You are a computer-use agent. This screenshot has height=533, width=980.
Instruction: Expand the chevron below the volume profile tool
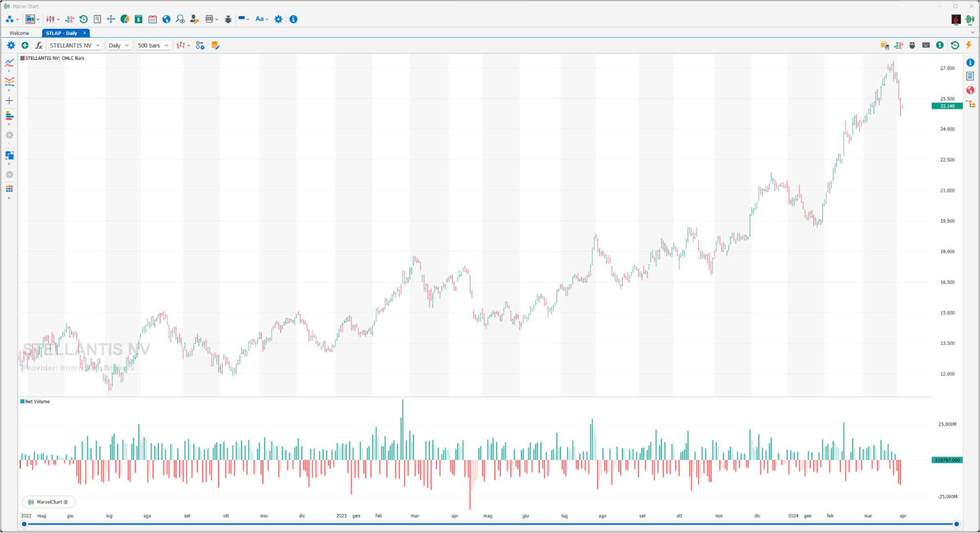point(9,125)
